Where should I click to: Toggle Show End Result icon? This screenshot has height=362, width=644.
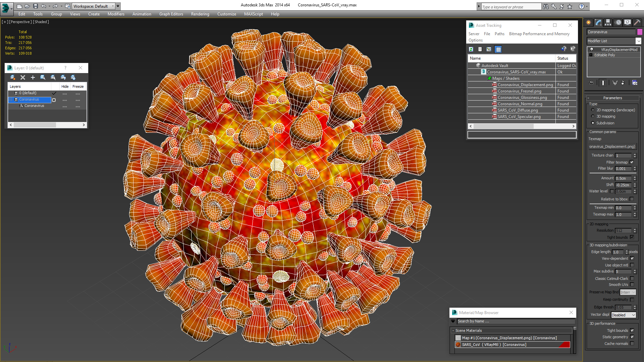pos(603,82)
